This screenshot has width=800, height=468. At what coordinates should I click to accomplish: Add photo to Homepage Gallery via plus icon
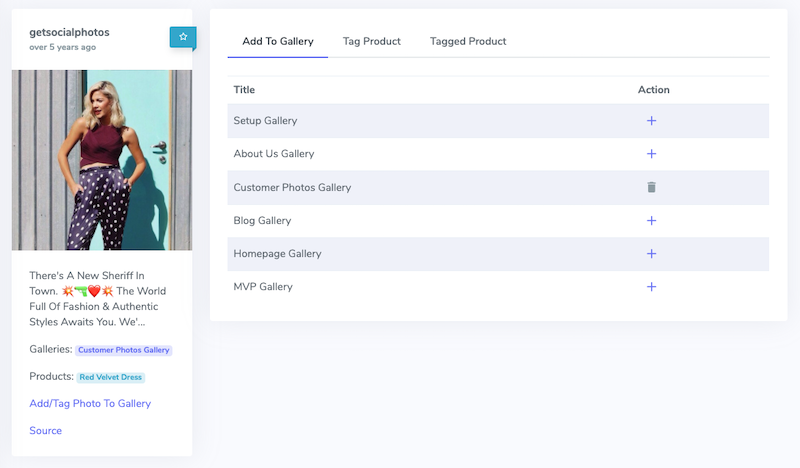pos(652,254)
